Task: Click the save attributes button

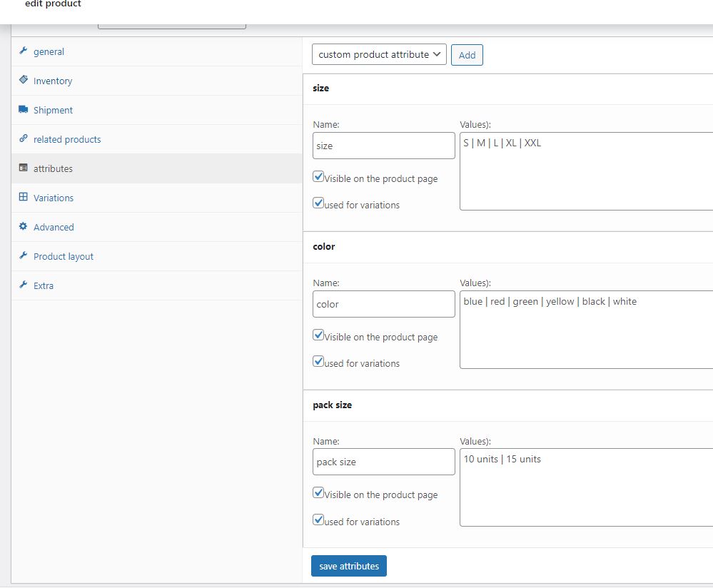Action: (349, 566)
